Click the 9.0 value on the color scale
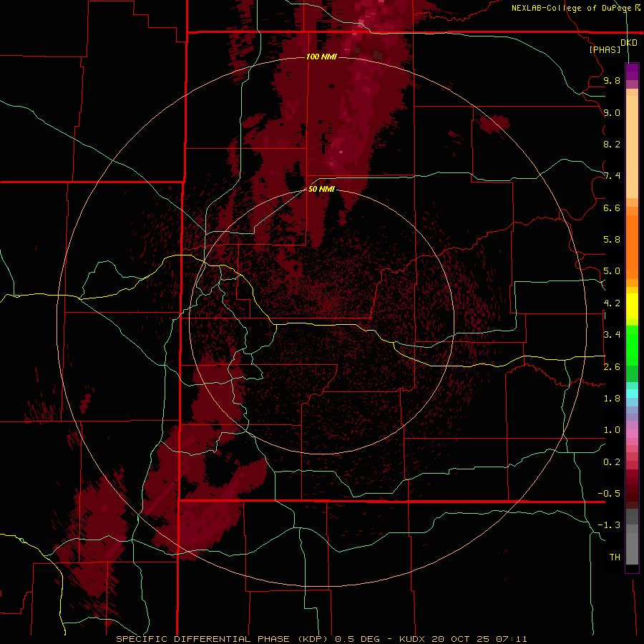The width and height of the screenshot is (644, 644). pos(612,112)
